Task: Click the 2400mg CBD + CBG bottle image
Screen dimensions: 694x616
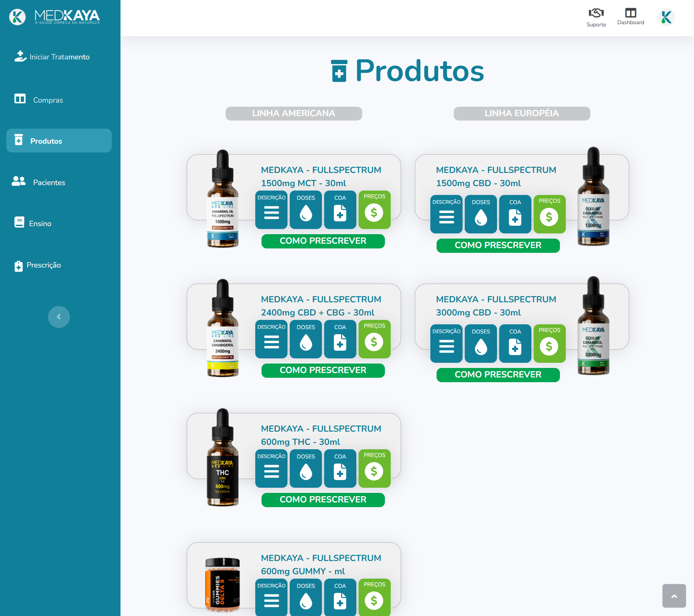Action: point(223,328)
